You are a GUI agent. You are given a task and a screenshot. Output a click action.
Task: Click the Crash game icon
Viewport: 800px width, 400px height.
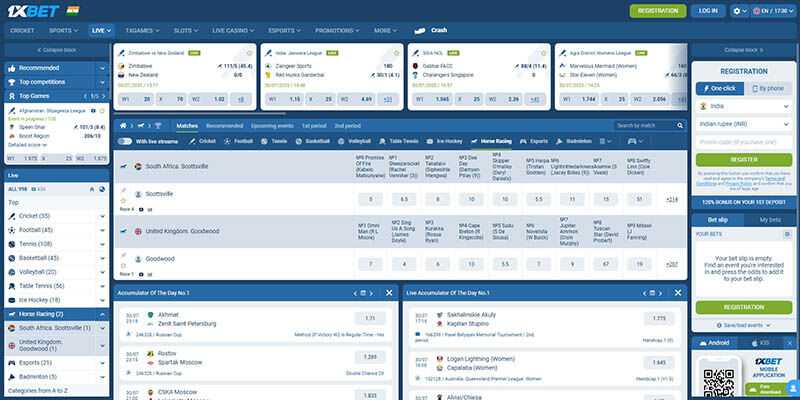click(x=419, y=31)
